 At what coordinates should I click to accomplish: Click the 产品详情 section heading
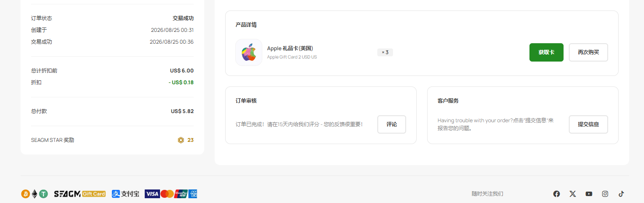(x=246, y=25)
